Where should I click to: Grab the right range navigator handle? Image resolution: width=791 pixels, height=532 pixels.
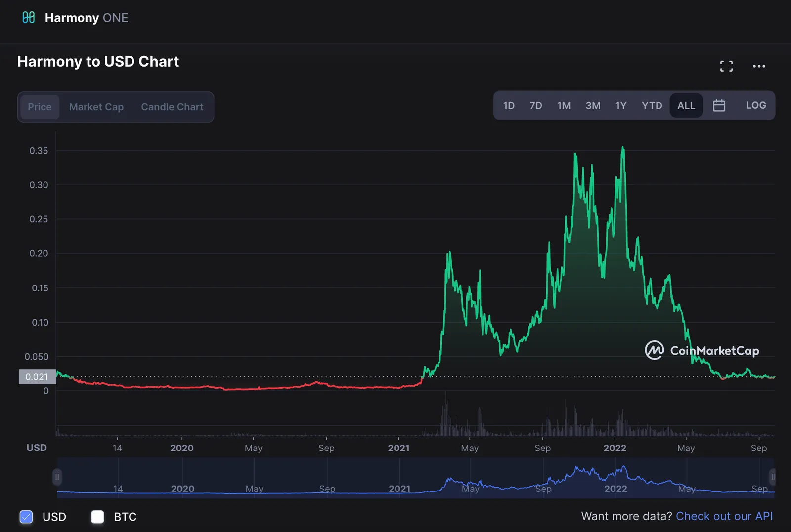pos(773,477)
